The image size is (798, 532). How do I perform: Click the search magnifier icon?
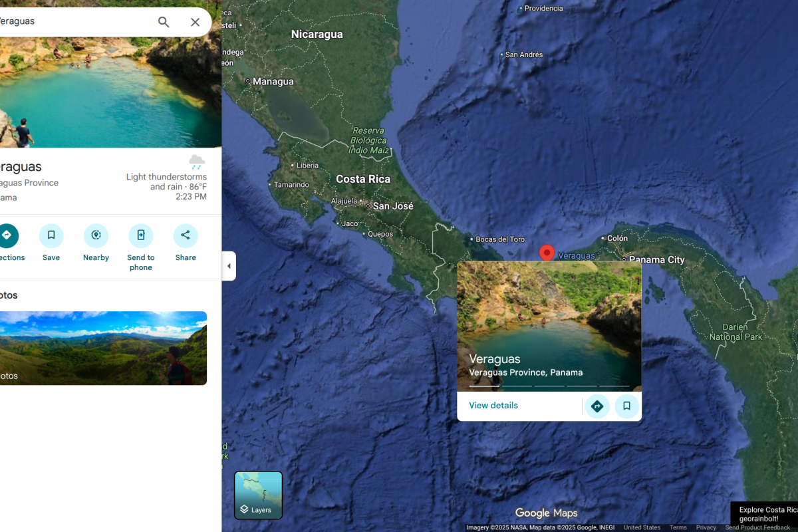164,22
